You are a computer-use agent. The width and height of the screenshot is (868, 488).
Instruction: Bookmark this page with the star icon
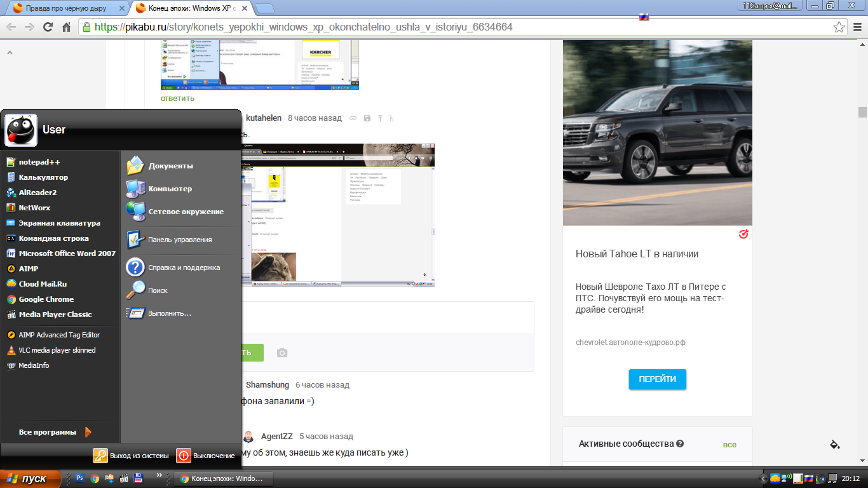[839, 27]
